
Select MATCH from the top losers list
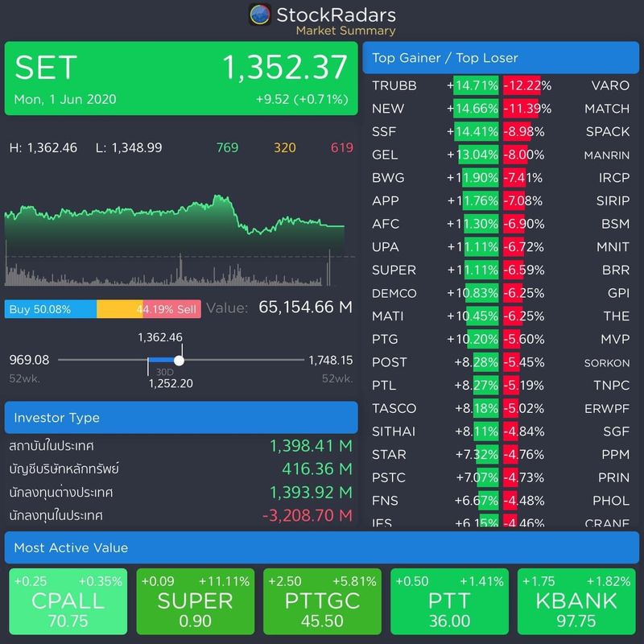[x=608, y=108]
